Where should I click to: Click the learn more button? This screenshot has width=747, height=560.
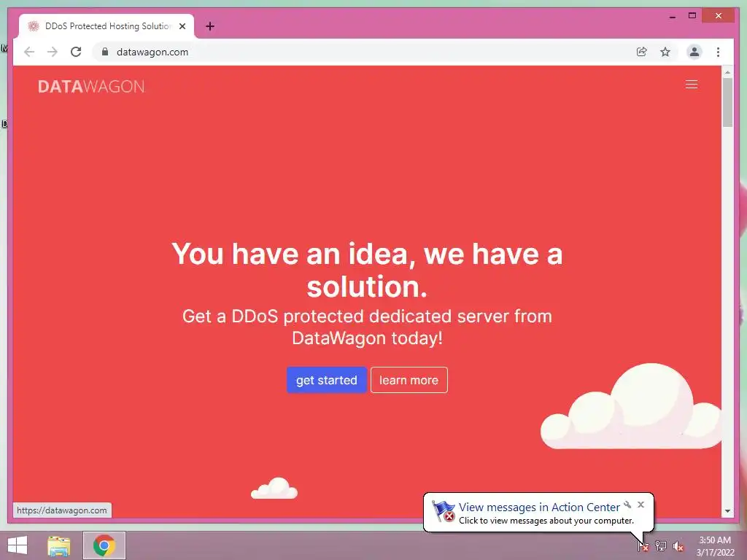pyautogui.click(x=409, y=380)
